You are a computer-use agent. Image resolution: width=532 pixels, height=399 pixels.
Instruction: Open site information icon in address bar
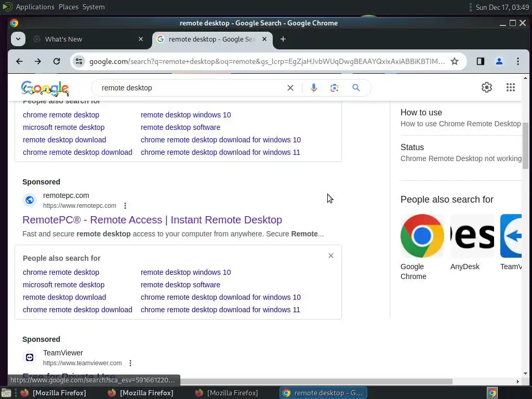(79, 61)
